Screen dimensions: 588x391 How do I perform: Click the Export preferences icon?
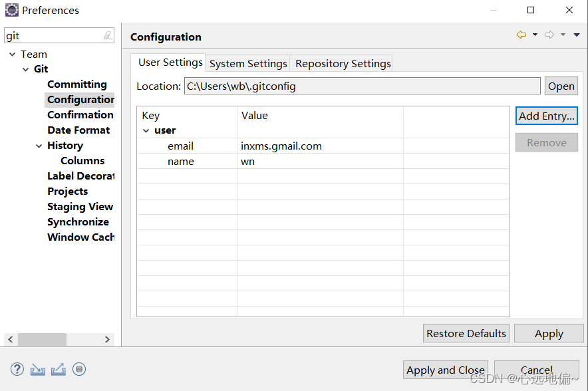[58, 370]
